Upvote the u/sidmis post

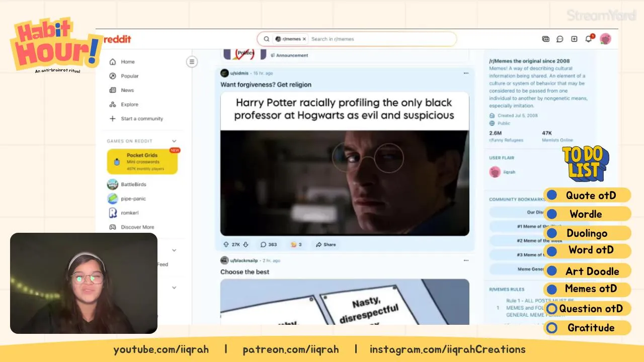coord(226,244)
